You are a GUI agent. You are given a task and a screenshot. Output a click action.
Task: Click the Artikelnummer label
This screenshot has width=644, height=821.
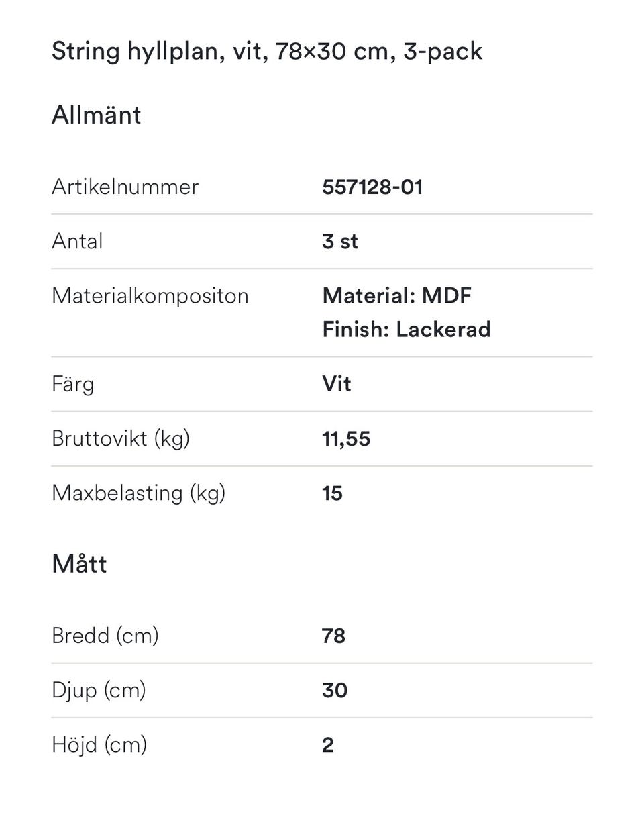coord(125,187)
